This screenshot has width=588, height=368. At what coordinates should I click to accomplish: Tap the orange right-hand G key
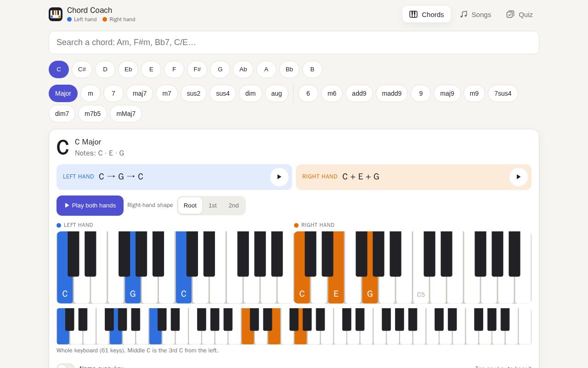click(370, 290)
